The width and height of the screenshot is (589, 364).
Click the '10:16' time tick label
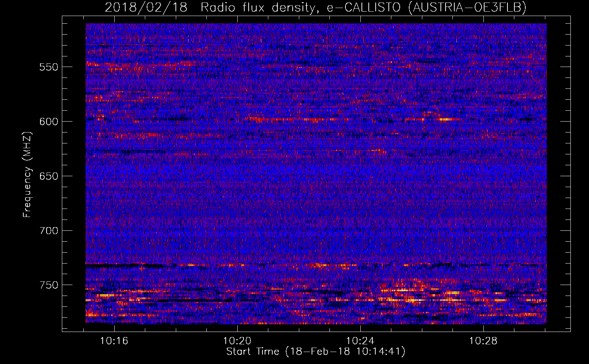[114, 341]
